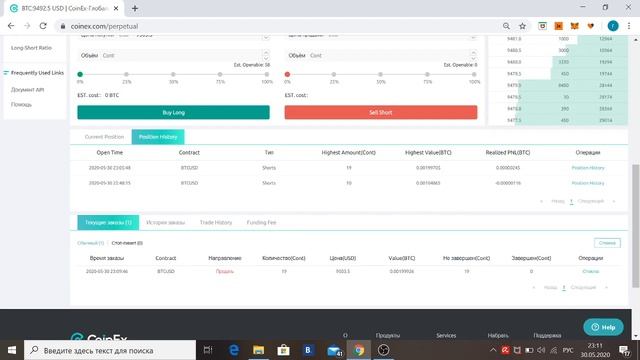
Task: Open OBS Studio from the taskbar
Action: (x=383, y=350)
